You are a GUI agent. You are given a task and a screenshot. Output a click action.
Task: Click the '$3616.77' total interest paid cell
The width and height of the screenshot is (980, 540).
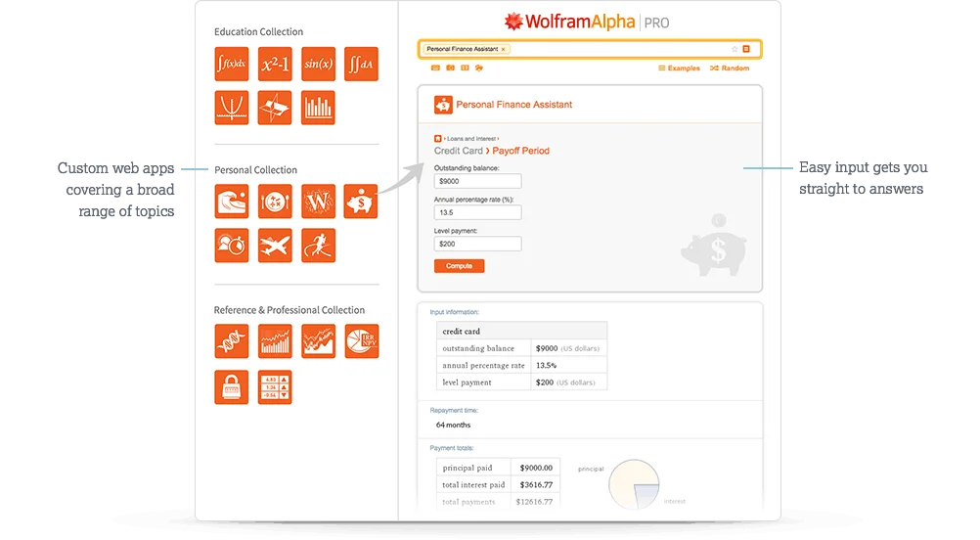[x=536, y=484]
